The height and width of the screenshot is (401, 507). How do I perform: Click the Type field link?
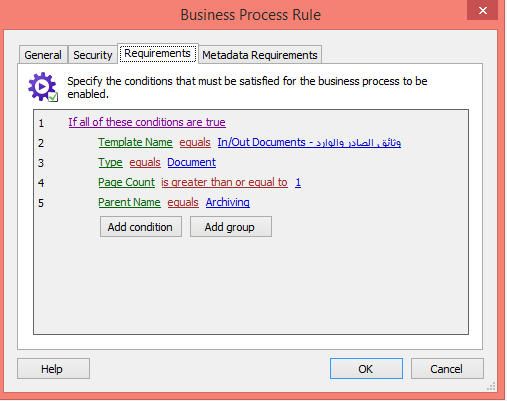coord(110,162)
